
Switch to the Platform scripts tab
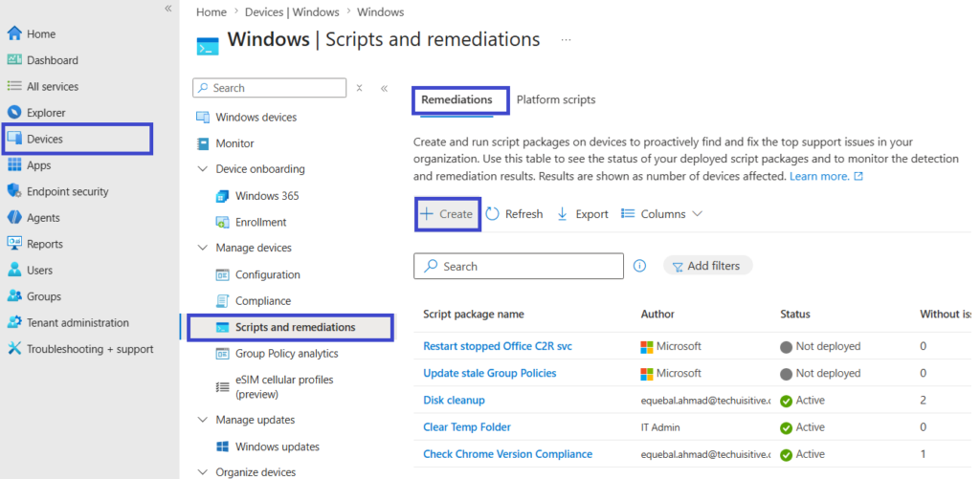pos(556,99)
